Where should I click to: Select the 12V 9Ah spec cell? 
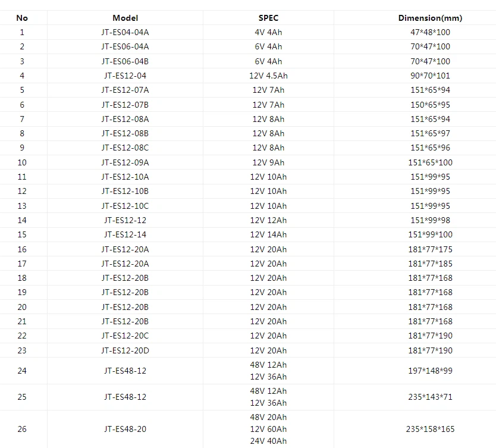268,162
